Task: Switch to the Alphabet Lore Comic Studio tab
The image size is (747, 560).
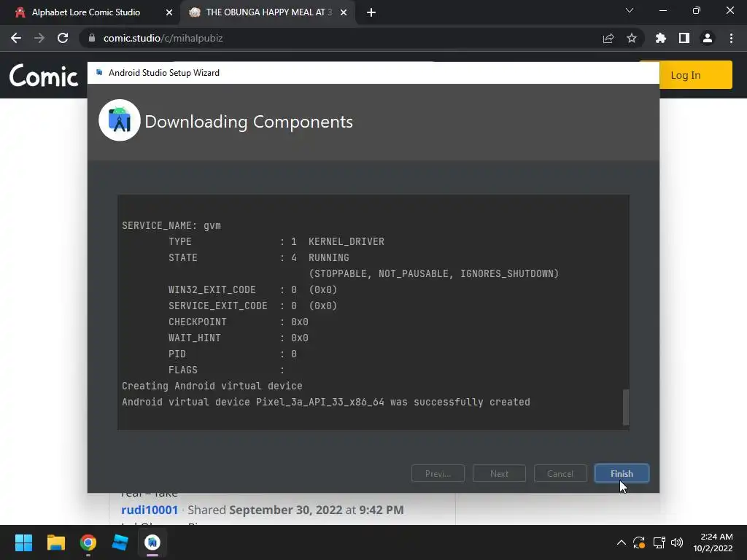Action: pyautogui.click(x=90, y=12)
